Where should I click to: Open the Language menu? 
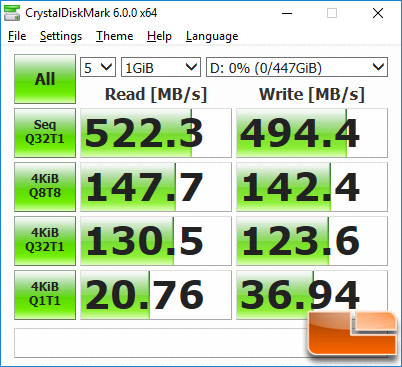click(x=212, y=36)
